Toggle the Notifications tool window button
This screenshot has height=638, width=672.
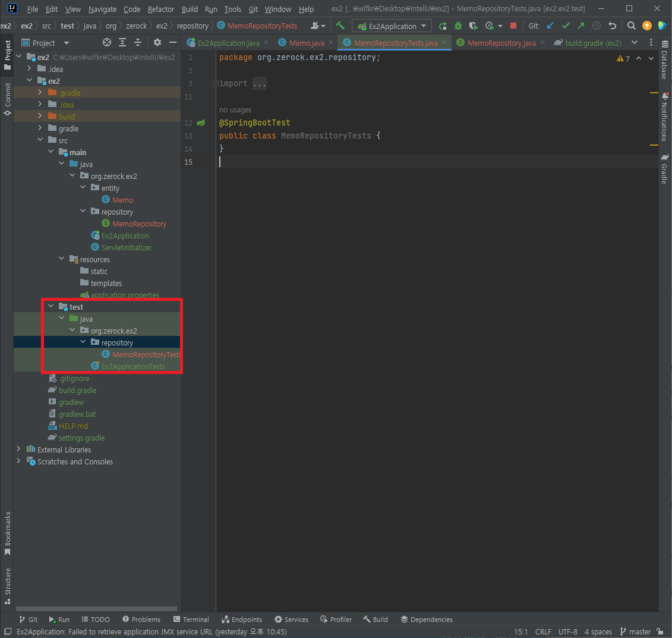[664, 117]
